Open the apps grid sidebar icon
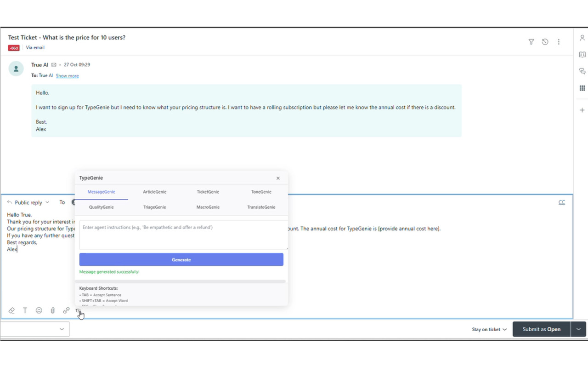 tap(582, 88)
